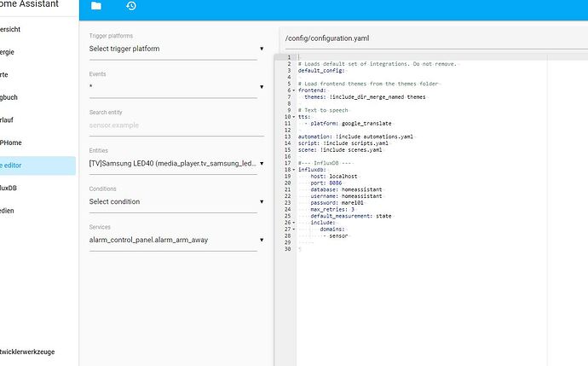The image size is (588, 366).
Task: Click the 'themes: !include_dir_merge_named themes' line
Action: tap(365, 97)
